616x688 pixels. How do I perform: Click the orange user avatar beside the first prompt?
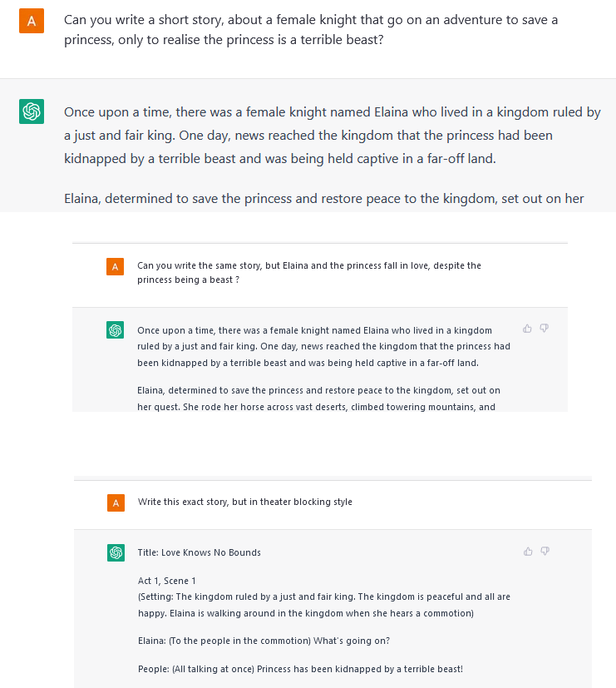pos(32,21)
